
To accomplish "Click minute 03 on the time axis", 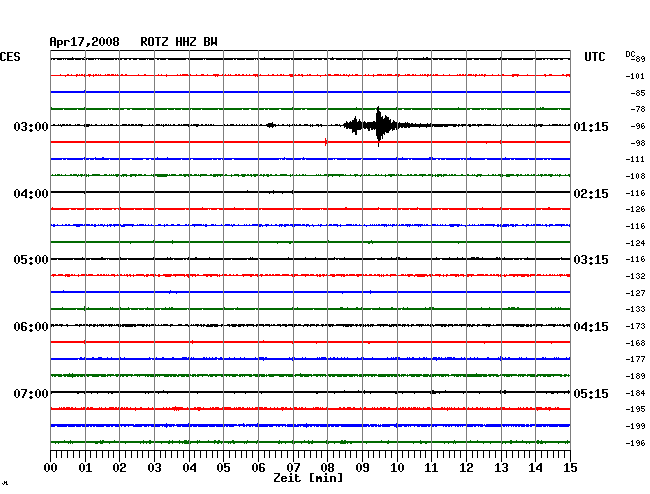I will tap(155, 468).
